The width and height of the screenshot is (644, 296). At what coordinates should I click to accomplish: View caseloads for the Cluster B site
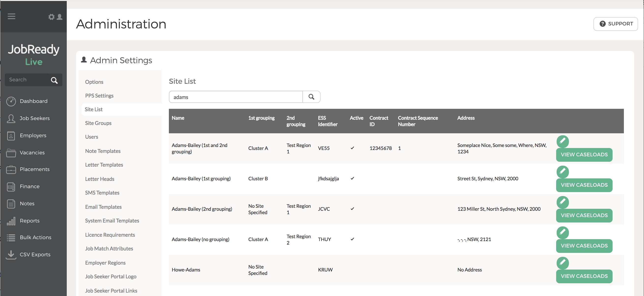tap(584, 185)
